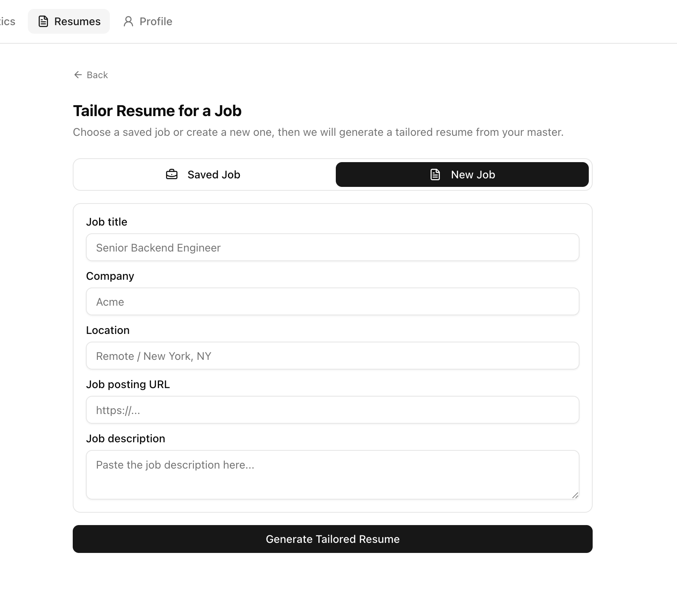This screenshot has width=677, height=616.
Task: Click inside the Job description textarea
Action: [x=332, y=474]
